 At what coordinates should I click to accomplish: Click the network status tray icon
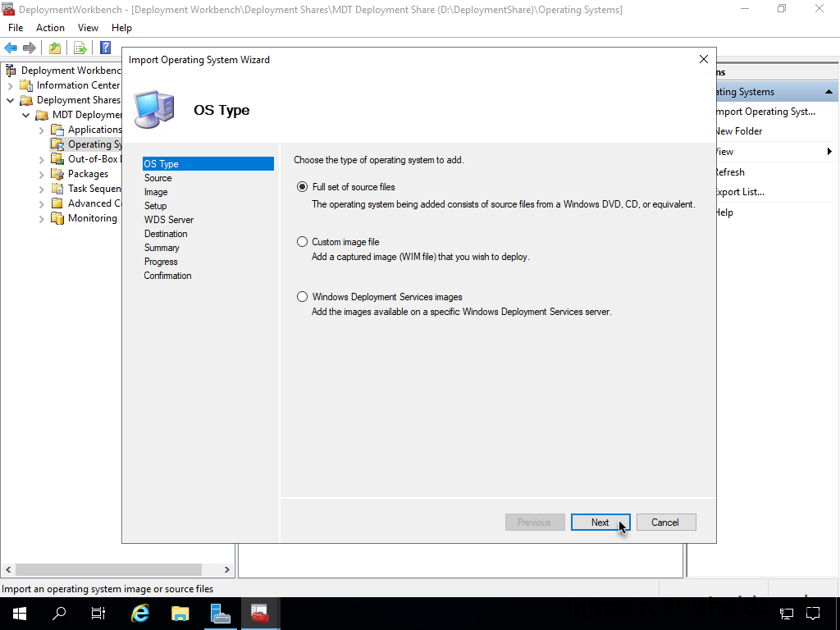pyautogui.click(x=786, y=614)
